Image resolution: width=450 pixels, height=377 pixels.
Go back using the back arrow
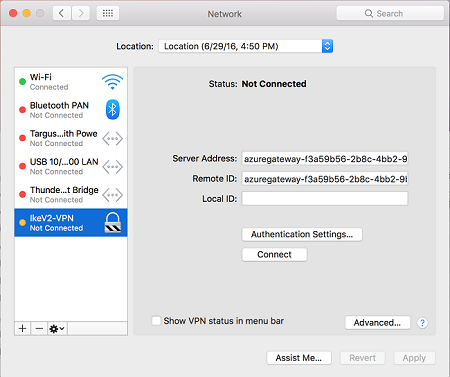[62, 13]
